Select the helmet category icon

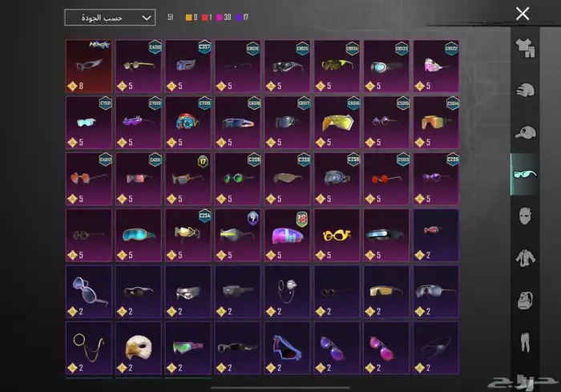(x=526, y=91)
